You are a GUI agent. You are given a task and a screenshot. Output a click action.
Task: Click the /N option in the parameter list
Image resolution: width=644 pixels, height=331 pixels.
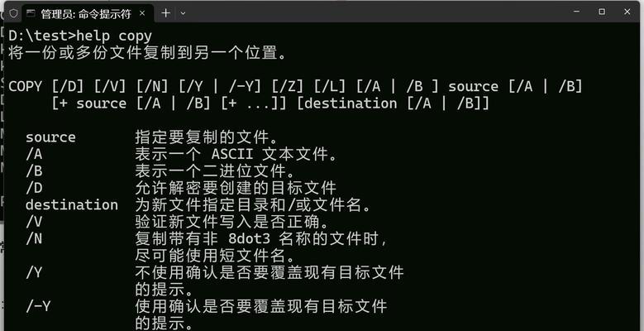pyautogui.click(x=34, y=239)
